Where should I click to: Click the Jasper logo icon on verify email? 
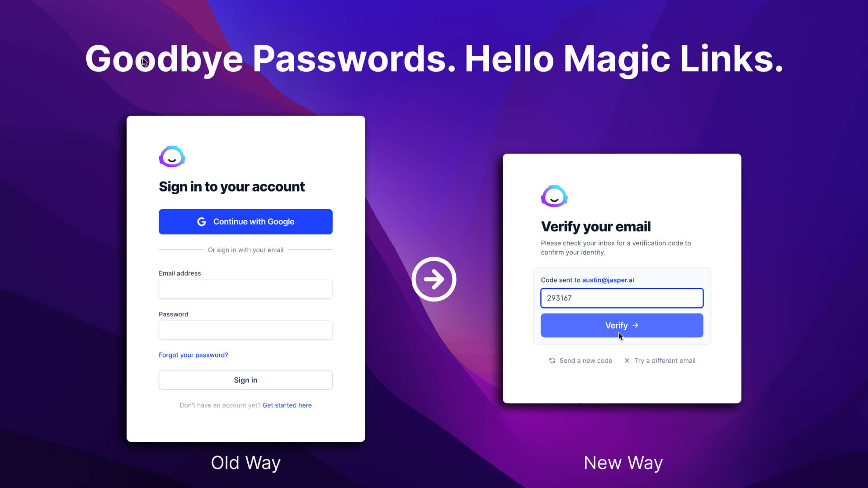click(553, 196)
